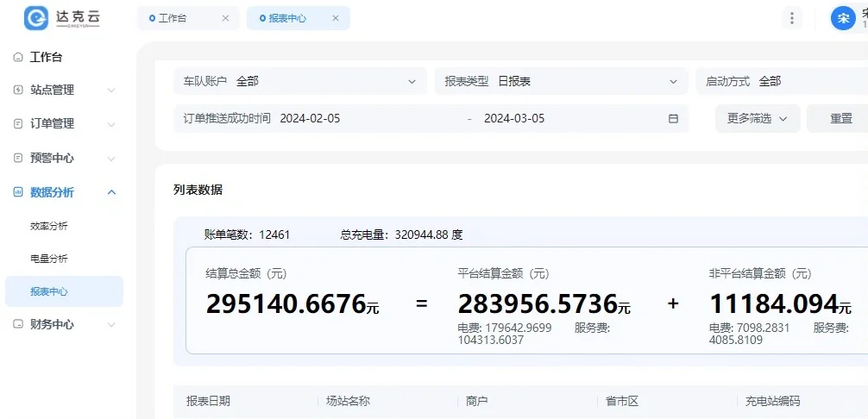Select 电量分析 in the sidebar
This screenshot has width=868, height=419.
click(49, 259)
